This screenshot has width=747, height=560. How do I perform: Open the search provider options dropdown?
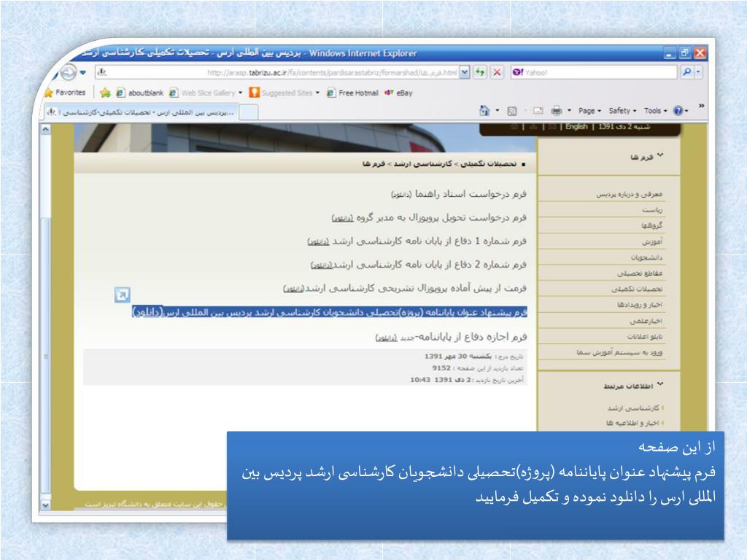pyautogui.click(x=698, y=72)
